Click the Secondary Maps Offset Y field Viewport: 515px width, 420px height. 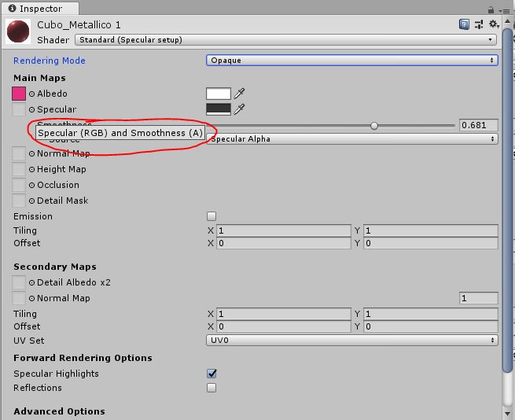click(431, 326)
